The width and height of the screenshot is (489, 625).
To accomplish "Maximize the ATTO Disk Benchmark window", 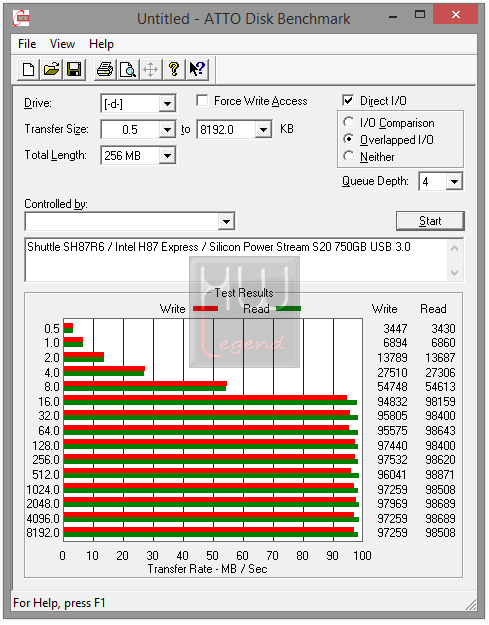I will pyautogui.click(x=420, y=15).
